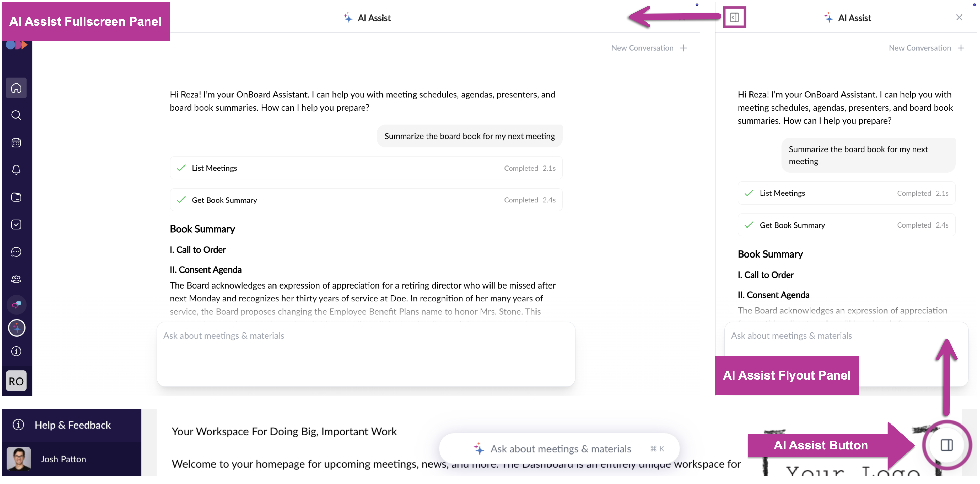Click green checkmark on fullscreen List Meetings row
Screen dimensions: 980x484
181,168
